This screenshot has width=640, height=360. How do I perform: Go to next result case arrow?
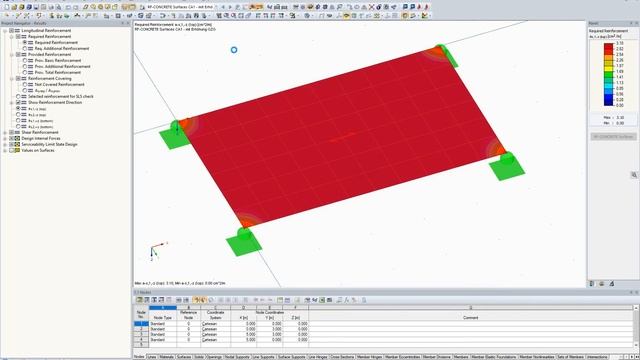click(x=230, y=7)
